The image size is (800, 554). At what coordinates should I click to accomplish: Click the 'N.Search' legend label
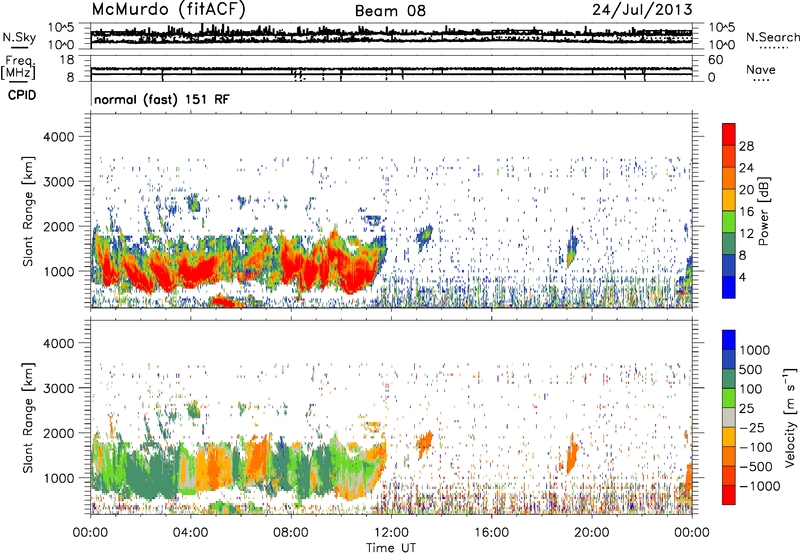[x=772, y=37]
